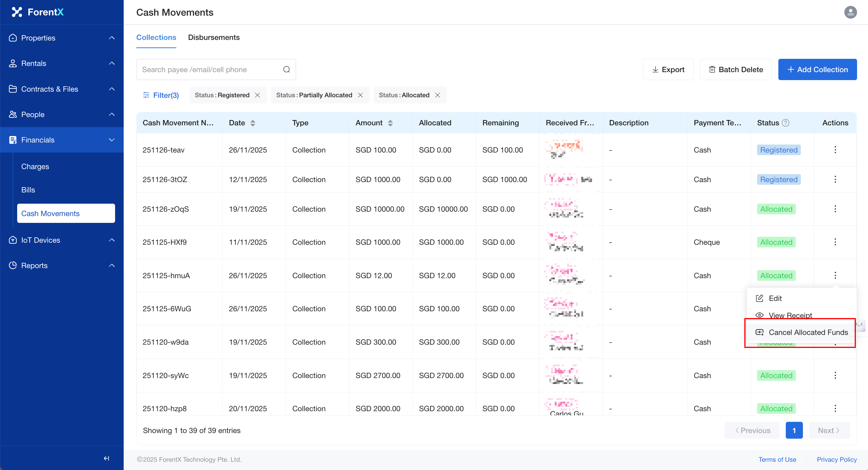Click the search magnifier icon
This screenshot has width=868, height=470.
(x=286, y=69)
